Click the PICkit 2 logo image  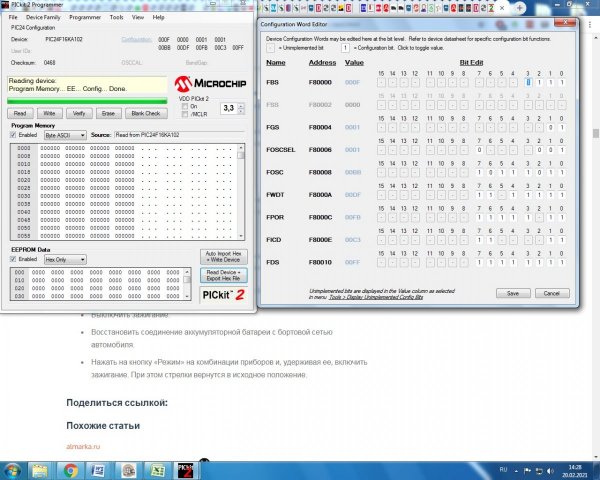[222, 293]
